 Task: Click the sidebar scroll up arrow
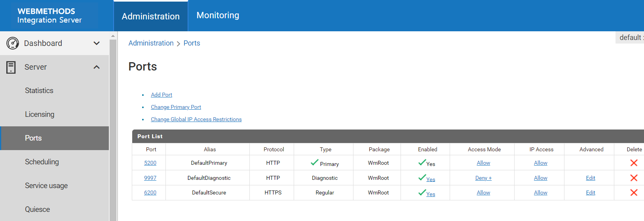(113, 36)
